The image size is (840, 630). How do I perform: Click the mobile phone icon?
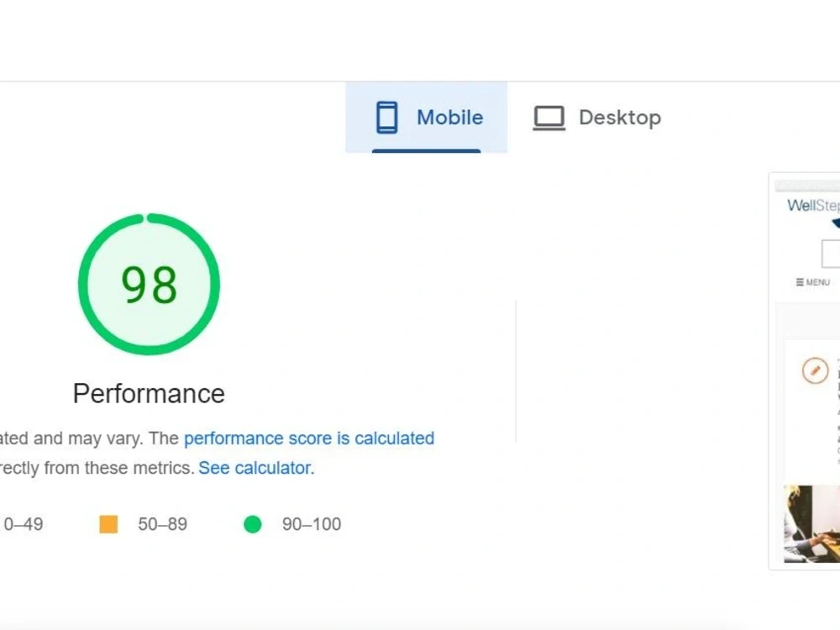(386, 118)
